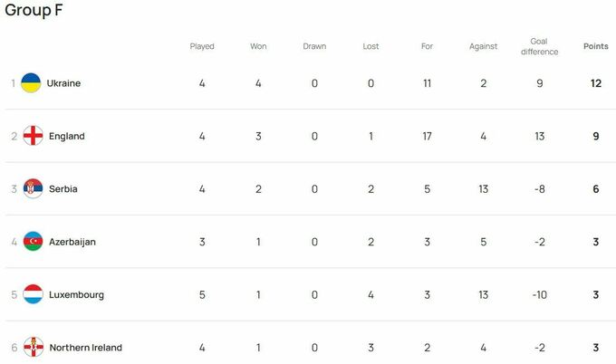Click Ukraine's 12 points value
The width and height of the screenshot is (616, 364).
(x=596, y=83)
